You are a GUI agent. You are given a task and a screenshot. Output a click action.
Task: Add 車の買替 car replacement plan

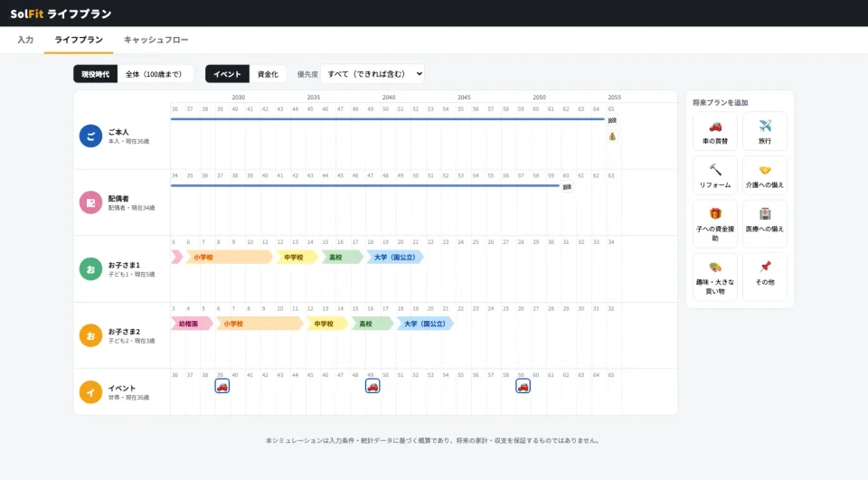[714, 131]
